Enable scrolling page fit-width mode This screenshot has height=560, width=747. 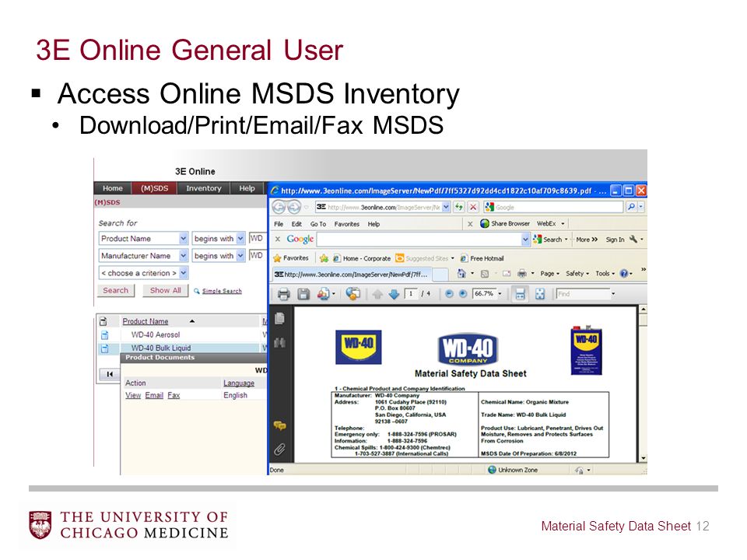click(521, 294)
